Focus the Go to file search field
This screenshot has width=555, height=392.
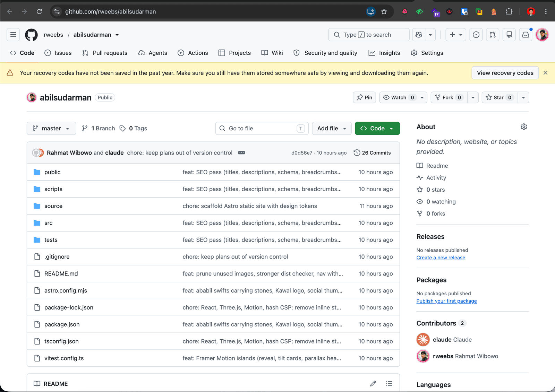click(x=262, y=128)
